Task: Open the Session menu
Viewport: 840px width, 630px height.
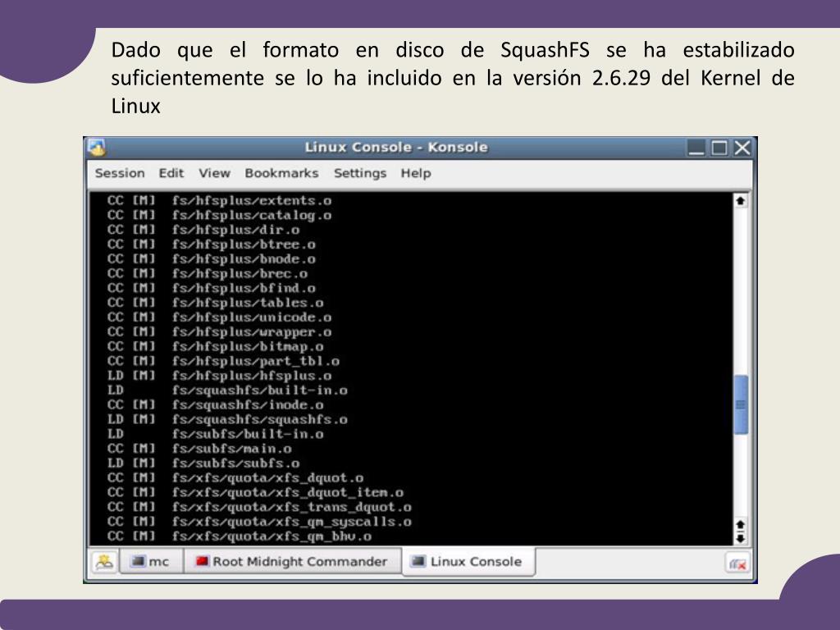Action: (x=120, y=173)
